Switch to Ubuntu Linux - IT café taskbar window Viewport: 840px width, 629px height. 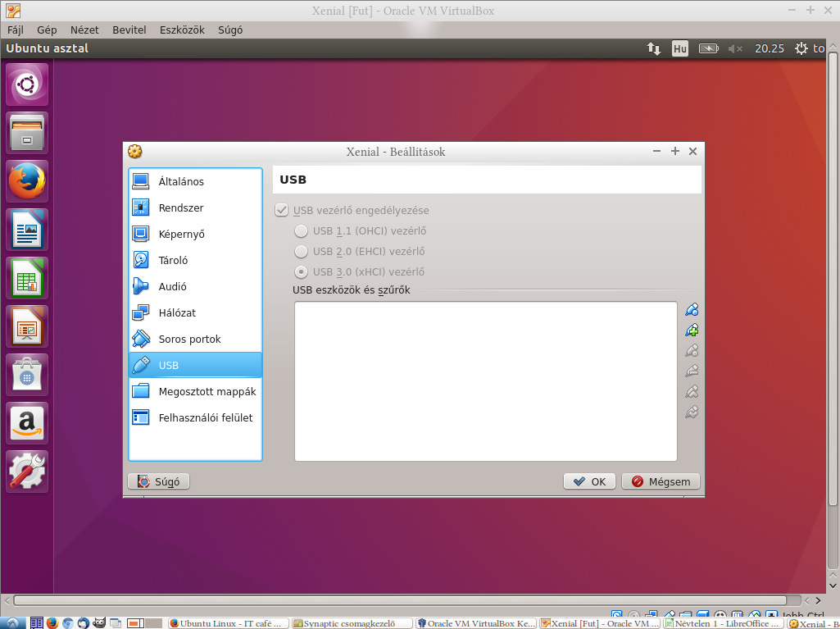point(228,623)
